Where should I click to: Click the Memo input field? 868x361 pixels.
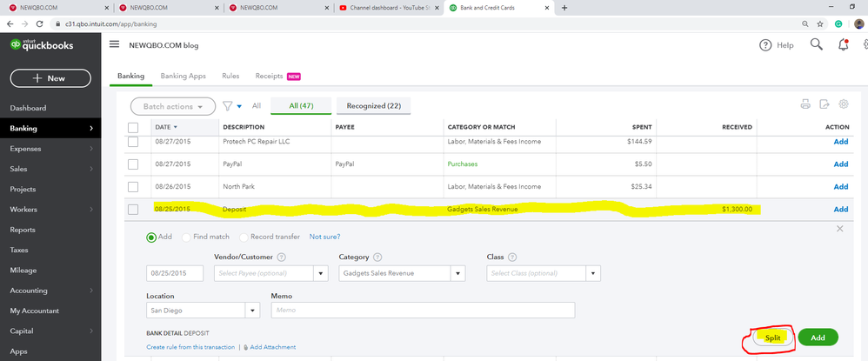click(423, 310)
